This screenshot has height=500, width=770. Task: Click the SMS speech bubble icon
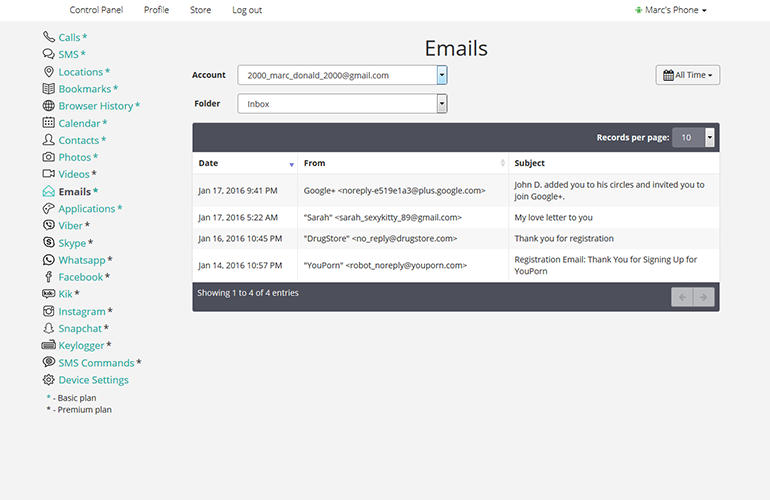49,54
